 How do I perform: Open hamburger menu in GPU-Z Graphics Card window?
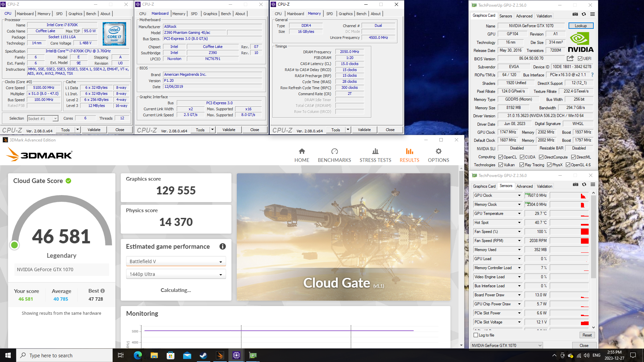pyautogui.click(x=592, y=14)
